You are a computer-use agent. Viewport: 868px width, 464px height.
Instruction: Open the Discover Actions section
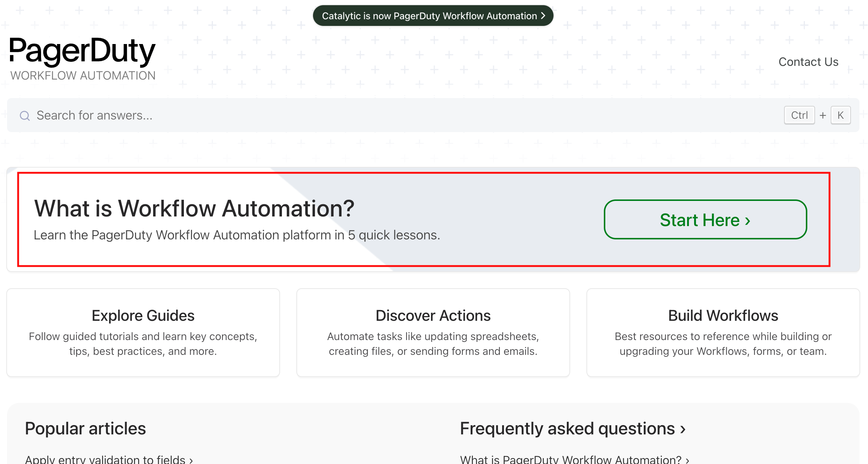[x=433, y=332]
